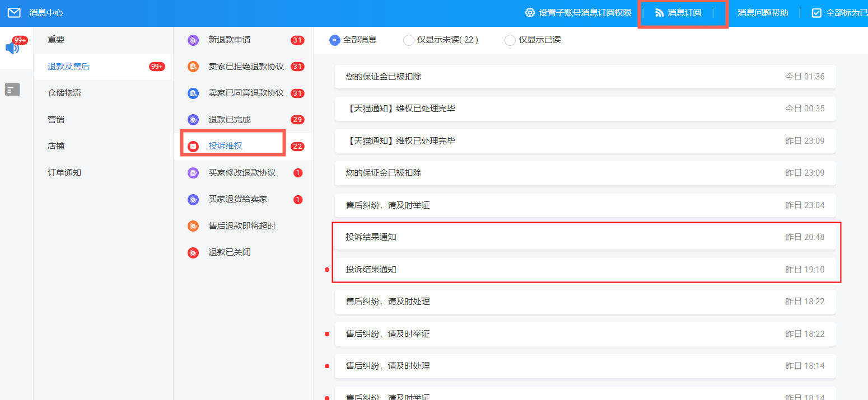Open the 店铺 category
The width and height of the screenshot is (868, 400).
pyautogui.click(x=103, y=146)
